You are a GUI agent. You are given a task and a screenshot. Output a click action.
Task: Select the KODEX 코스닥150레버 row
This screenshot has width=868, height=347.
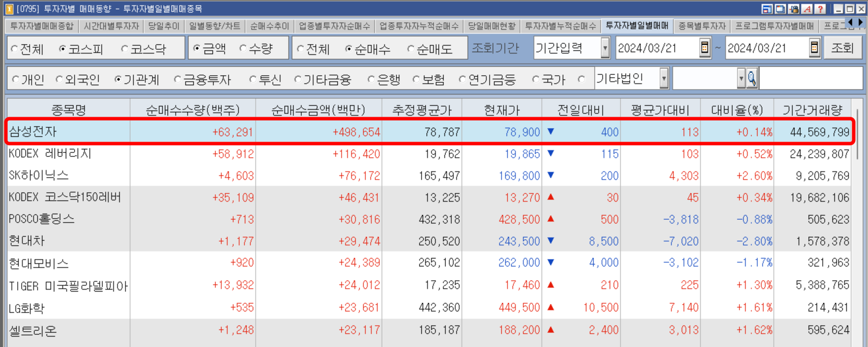[x=429, y=198]
